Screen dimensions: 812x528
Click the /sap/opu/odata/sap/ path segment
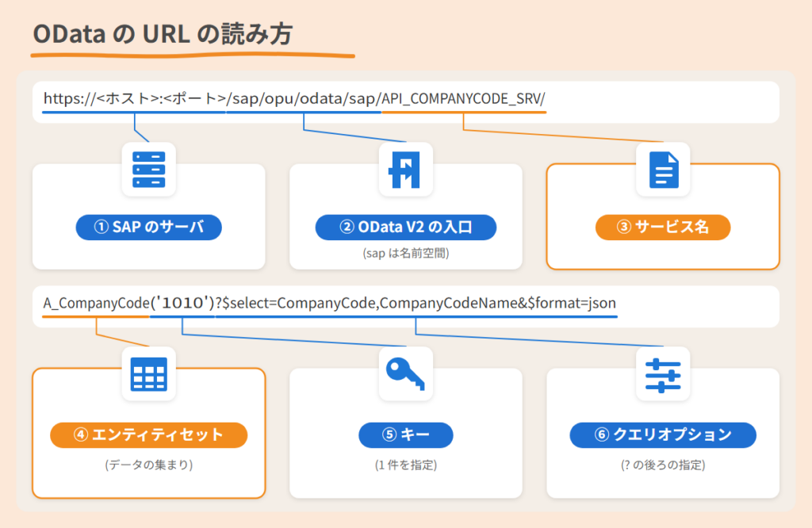point(304,98)
